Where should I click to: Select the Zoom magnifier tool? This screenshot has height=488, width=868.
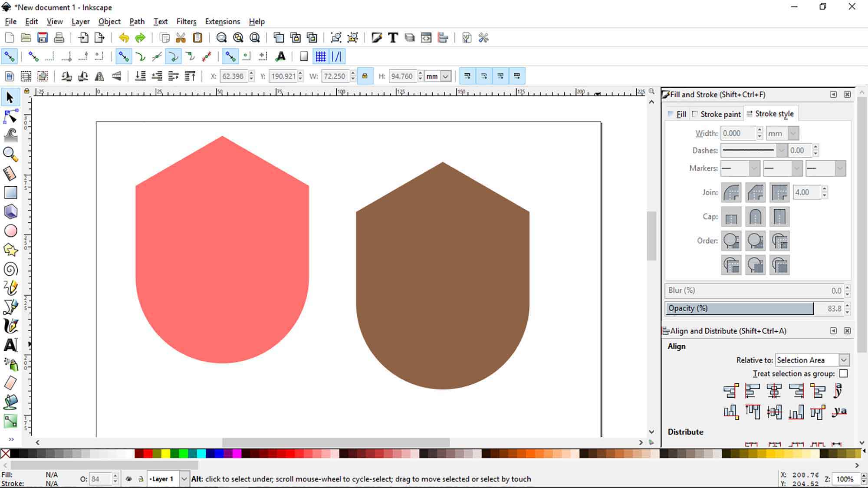10,154
